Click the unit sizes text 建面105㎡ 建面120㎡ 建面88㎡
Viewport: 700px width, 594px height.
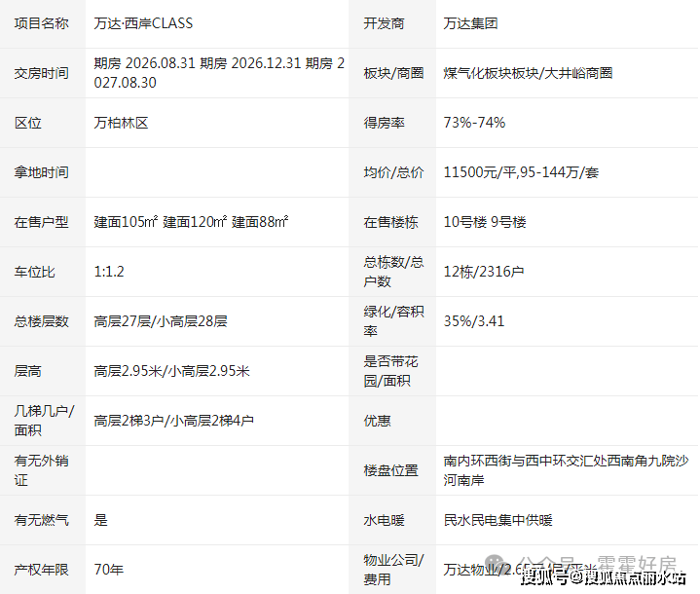tap(191, 221)
